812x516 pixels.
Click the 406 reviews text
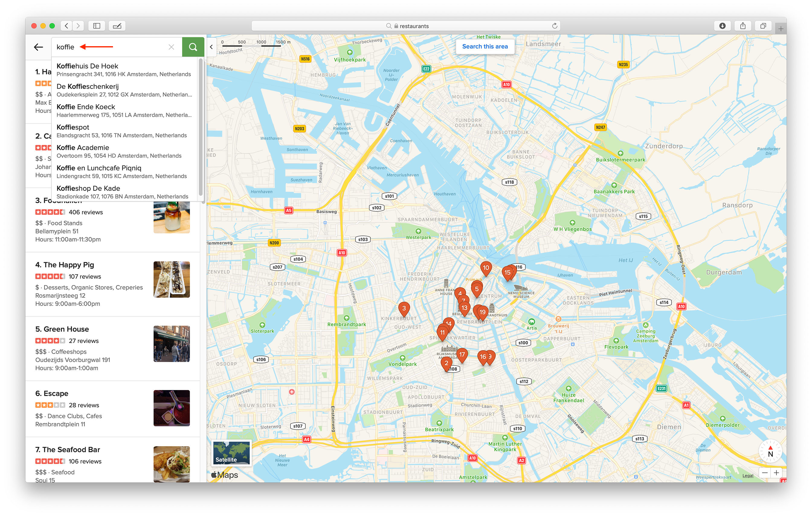(86, 212)
